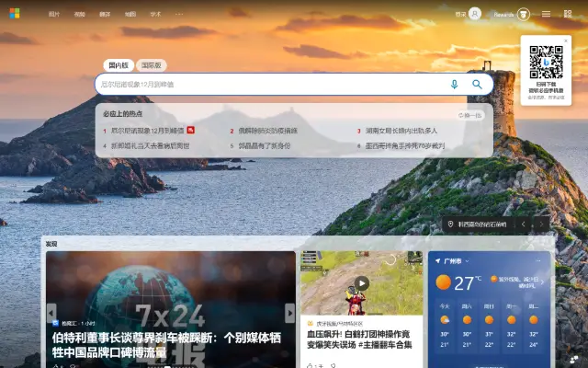
Task: Open the weather card three-dot menu
Action: (538, 261)
